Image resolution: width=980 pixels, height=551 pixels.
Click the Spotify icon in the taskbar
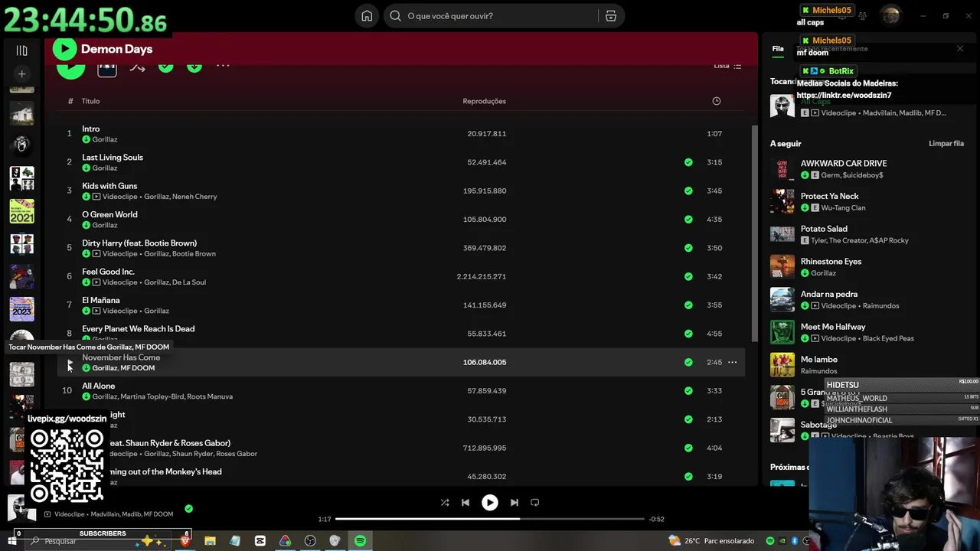[x=360, y=541]
